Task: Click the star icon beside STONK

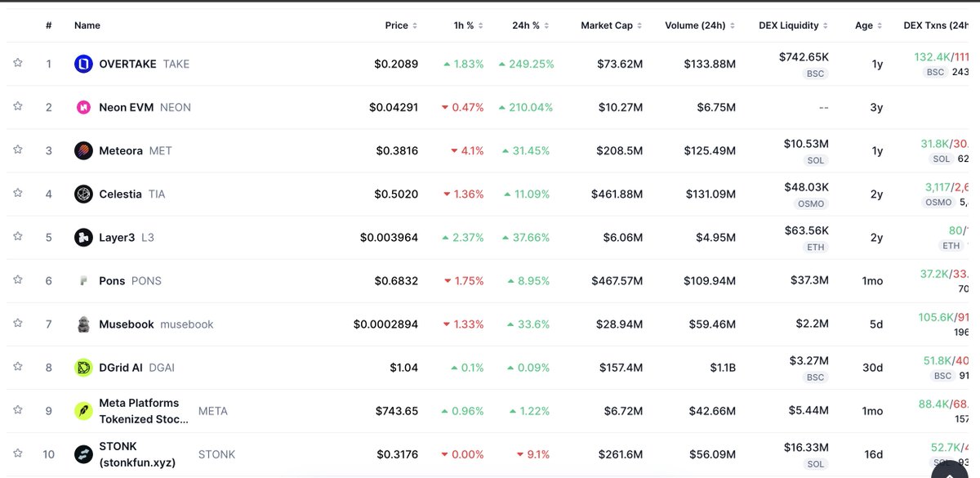Action: (17, 453)
